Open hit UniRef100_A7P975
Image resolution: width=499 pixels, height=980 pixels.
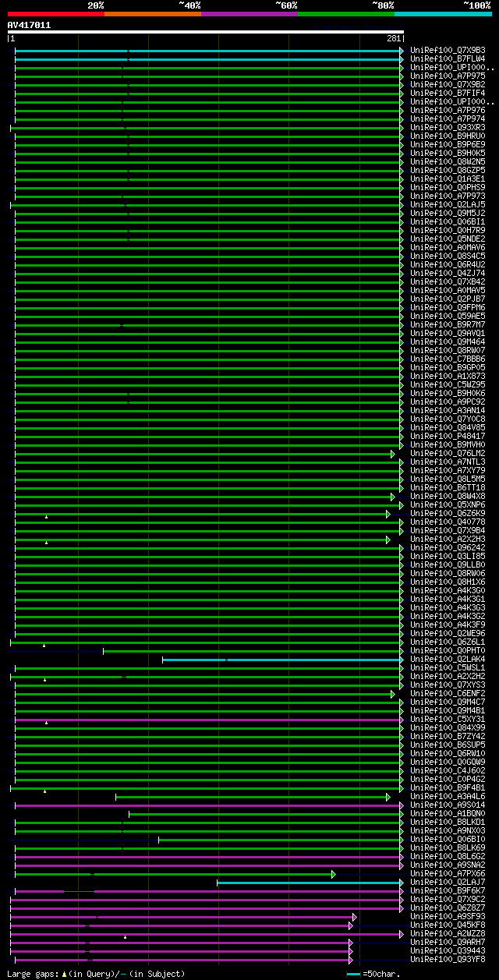[x=448, y=76]
